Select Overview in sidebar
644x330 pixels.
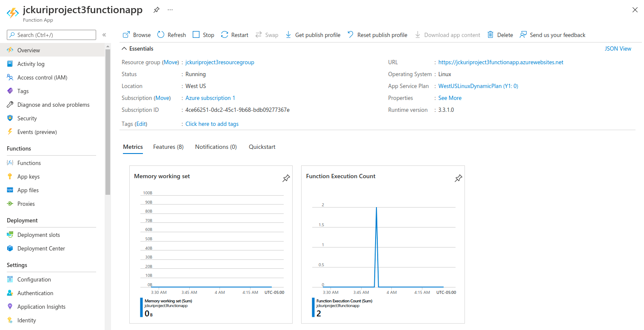pos(52,50)
